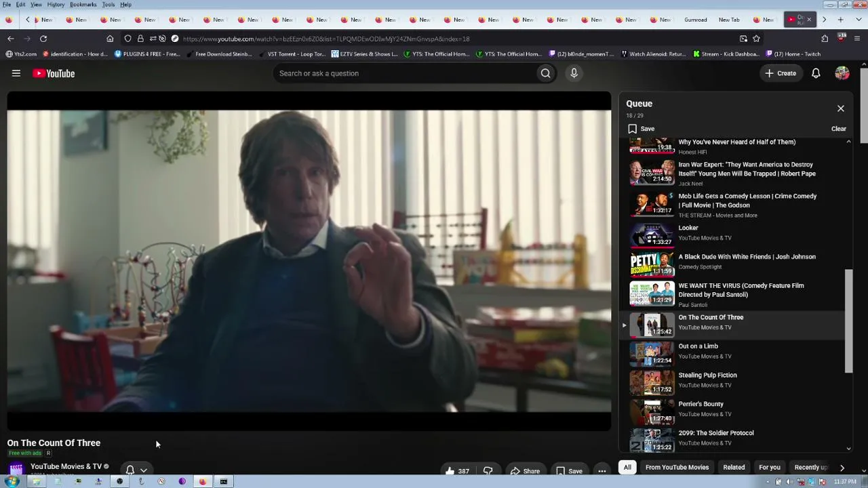Open the Home - Twitch bookmark

(x=793, y=54)
